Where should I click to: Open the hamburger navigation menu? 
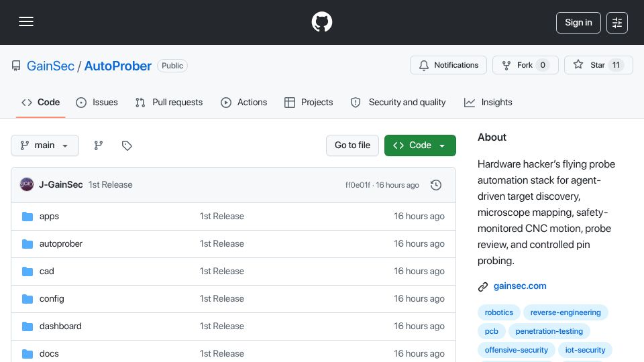coord(26,21)
